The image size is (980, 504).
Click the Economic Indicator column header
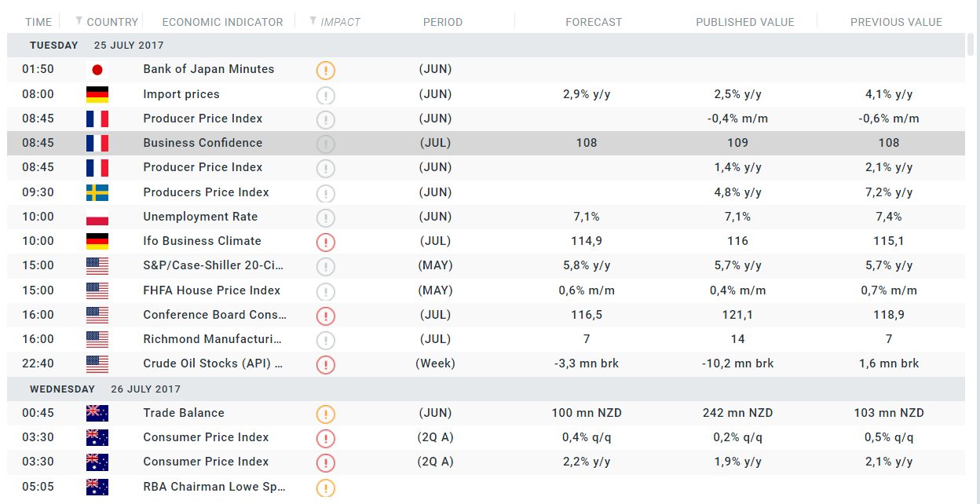[222, 22]
